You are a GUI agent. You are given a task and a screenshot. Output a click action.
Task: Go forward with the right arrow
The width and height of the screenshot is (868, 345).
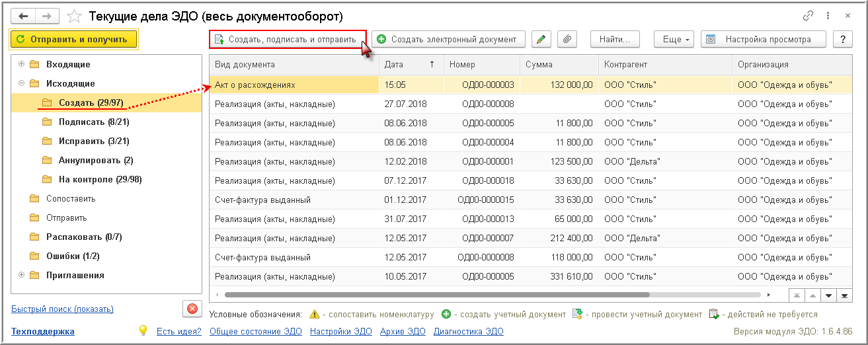pos(47,15)
